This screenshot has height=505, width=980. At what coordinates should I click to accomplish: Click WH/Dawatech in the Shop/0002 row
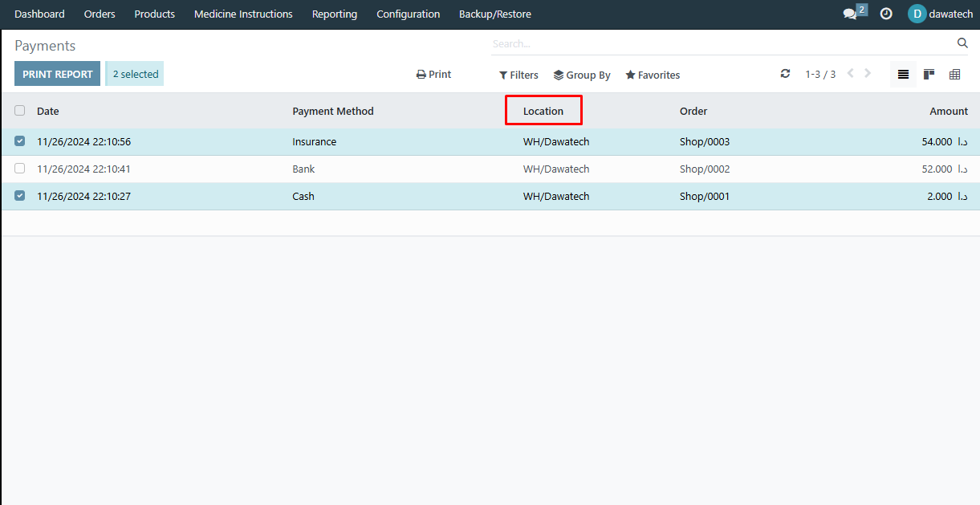pos(556,169)
